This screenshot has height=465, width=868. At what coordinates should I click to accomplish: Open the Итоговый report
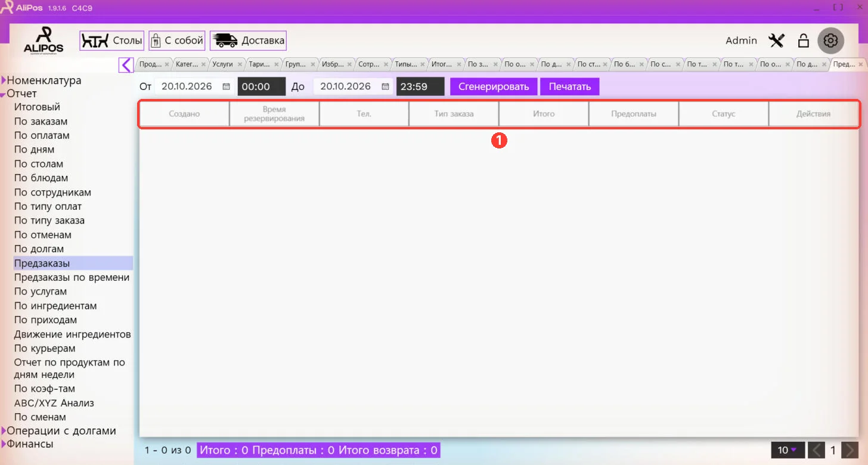[37, 107]
